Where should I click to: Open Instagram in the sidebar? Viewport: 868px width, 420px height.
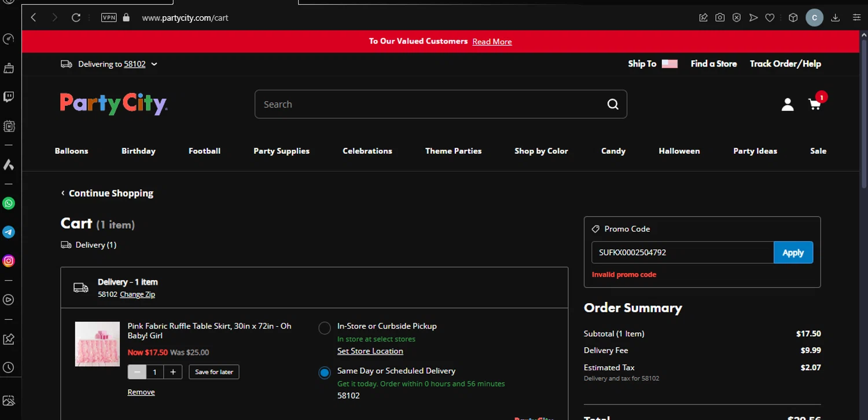point(9,261)
